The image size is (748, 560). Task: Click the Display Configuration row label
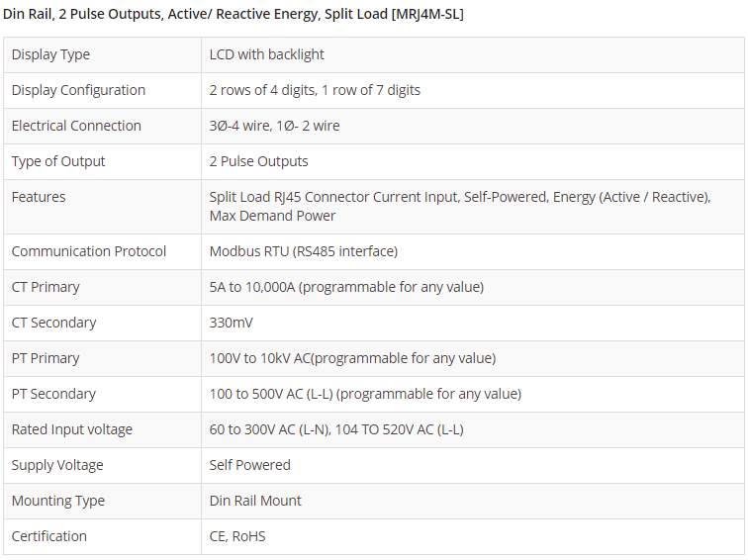[x=78, y=90]
